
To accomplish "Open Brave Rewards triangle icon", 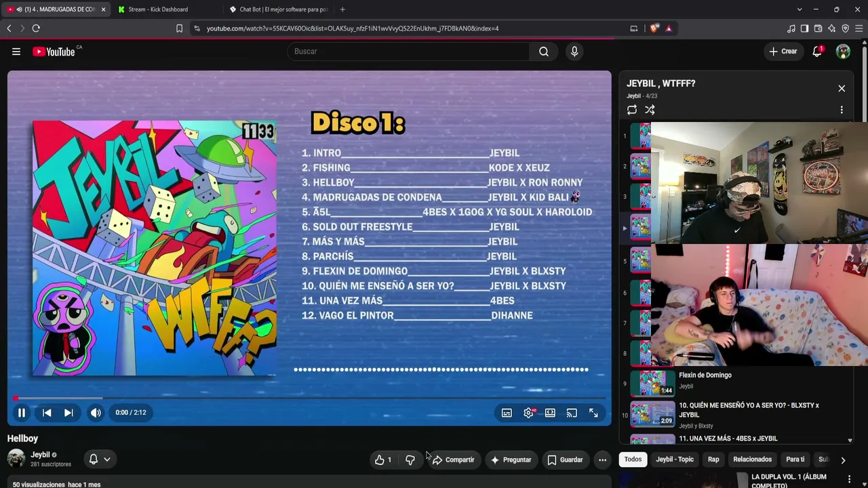I will coord(669,28).
